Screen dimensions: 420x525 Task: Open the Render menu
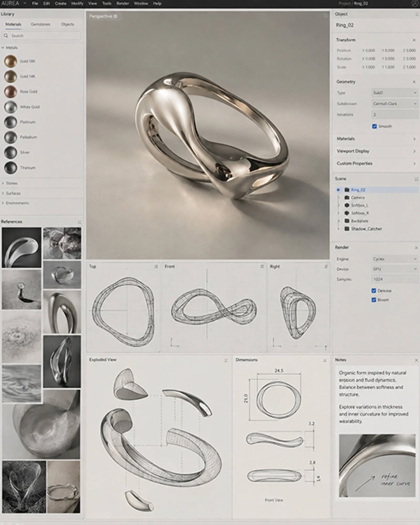pyautogui.click(x=123, y=3)
